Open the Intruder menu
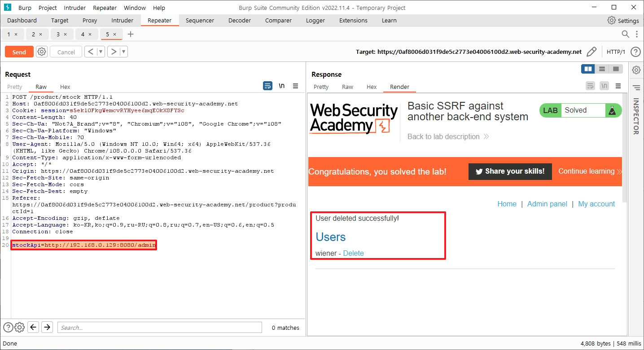 point(74,8)
